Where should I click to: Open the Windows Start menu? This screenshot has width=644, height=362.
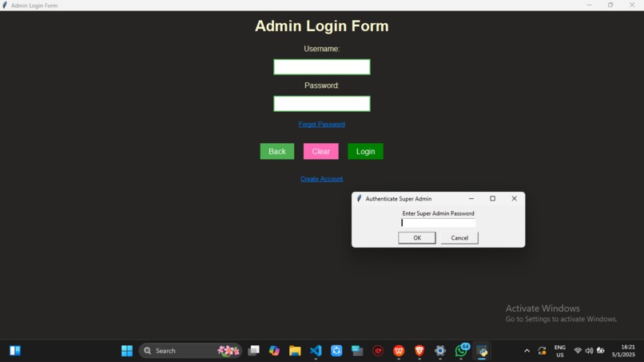pos(127,351)
